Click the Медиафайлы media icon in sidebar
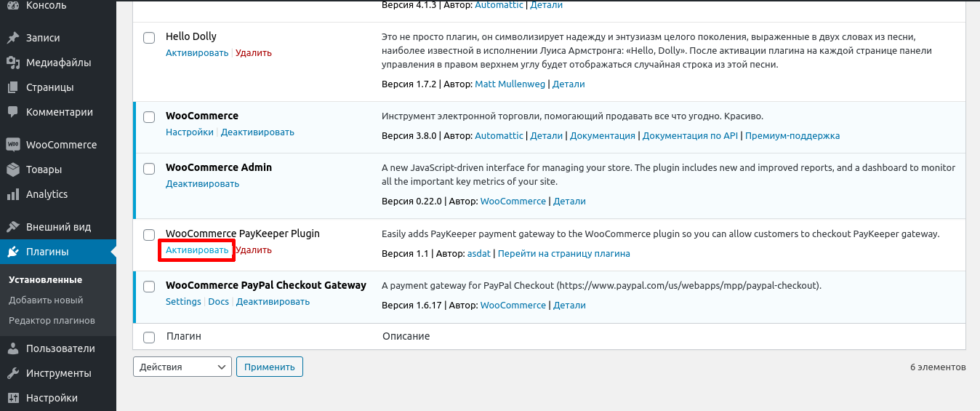The width and height of the screenshot is (980, 411). click(x=13, y=63)
